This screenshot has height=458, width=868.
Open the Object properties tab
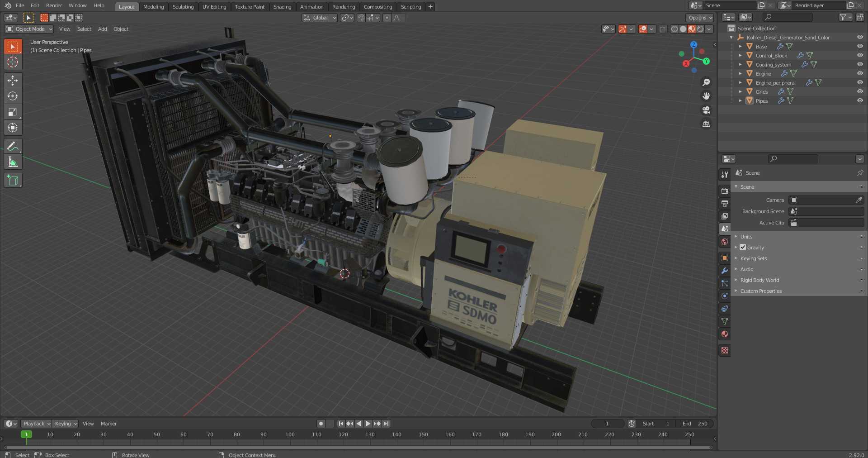click(725, 258)
